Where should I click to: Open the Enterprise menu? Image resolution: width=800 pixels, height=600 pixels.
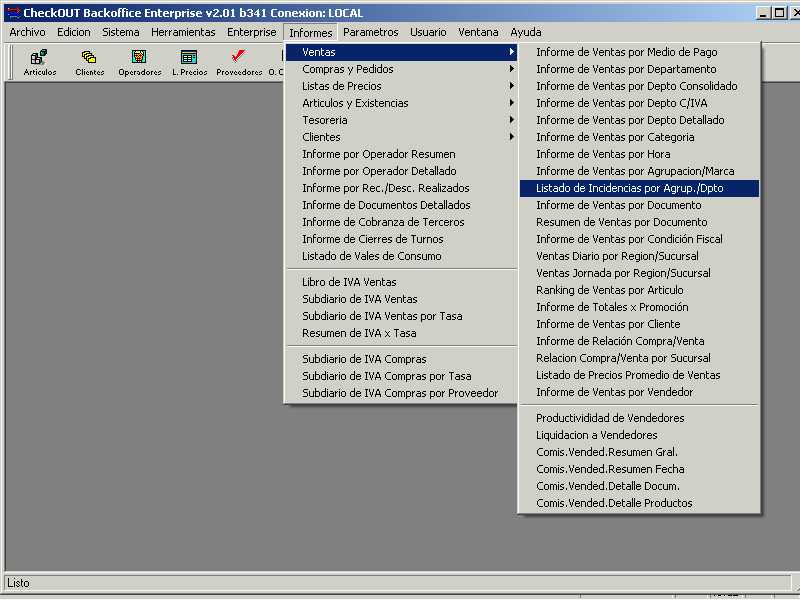(x=252, y=32)
